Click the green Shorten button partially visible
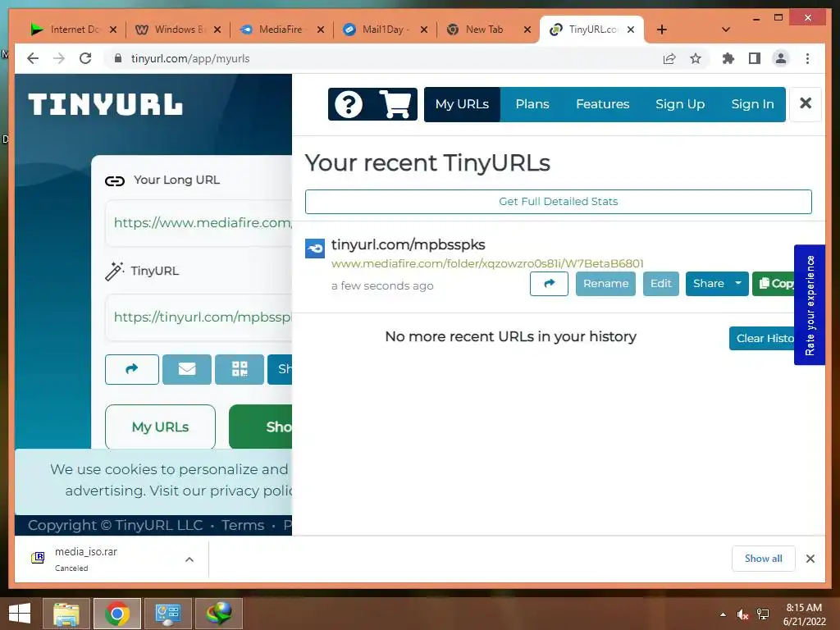The height and width of the screenshot is (630, 840). click(x=260, y=427)
